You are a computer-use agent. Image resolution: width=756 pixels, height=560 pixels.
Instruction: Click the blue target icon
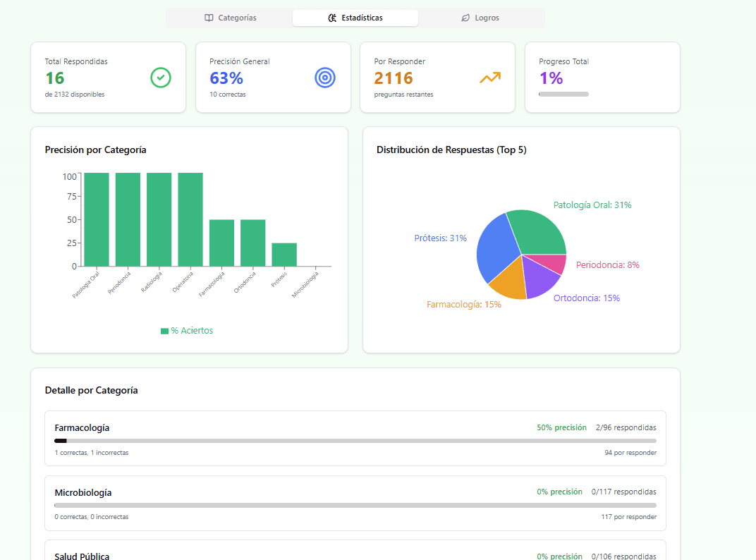click(x=325, y=78)
